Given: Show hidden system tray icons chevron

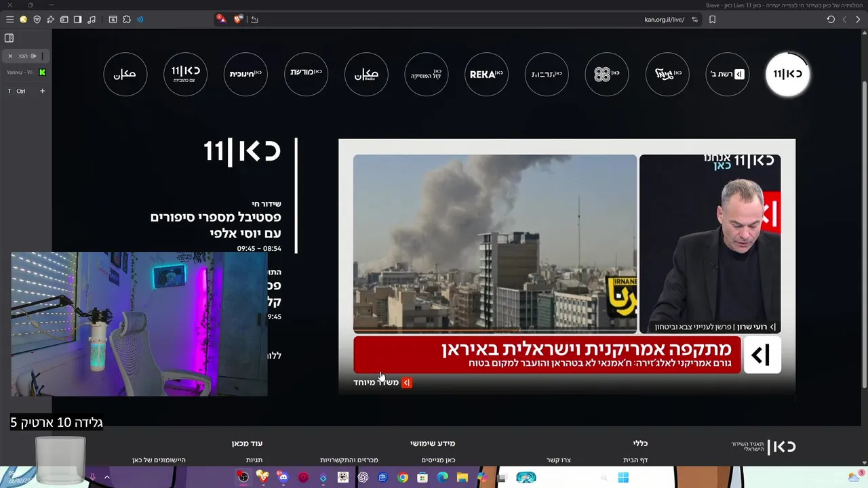Looking at the screenshot, I should pos(106,478).
